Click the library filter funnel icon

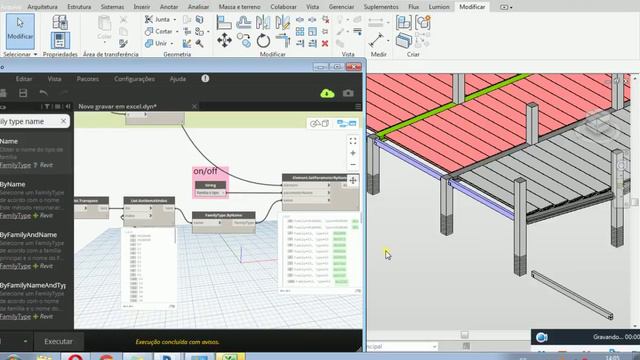(x=47, y=107)
